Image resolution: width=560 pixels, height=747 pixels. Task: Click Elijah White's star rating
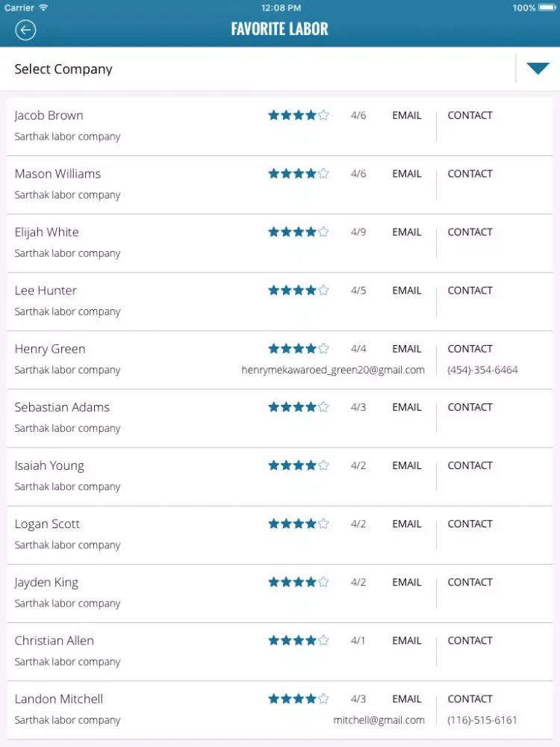click(299, 232)
